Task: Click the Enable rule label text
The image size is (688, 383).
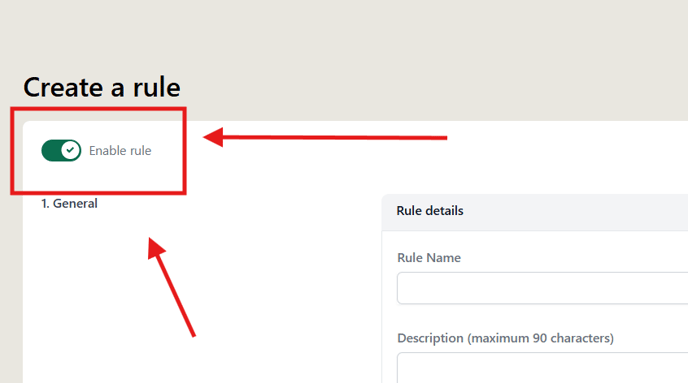Action: pyautogui.click(x=120, y=150)
